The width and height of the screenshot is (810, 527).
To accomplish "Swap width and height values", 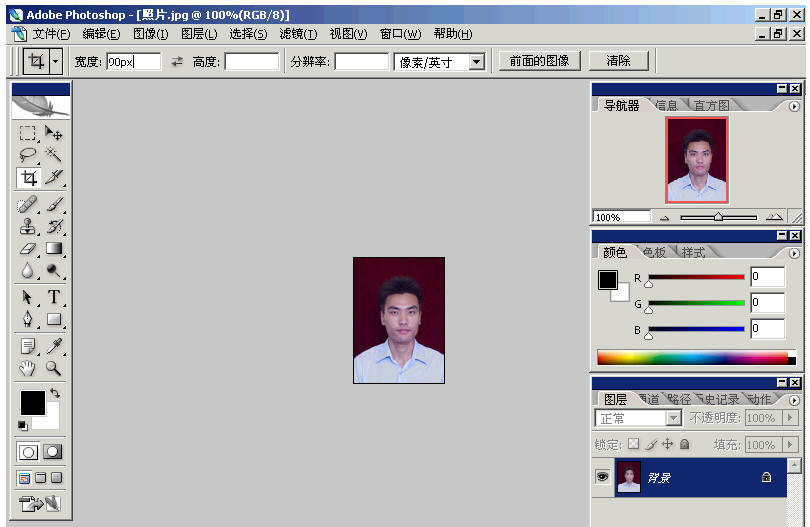I will click(177, 62).
